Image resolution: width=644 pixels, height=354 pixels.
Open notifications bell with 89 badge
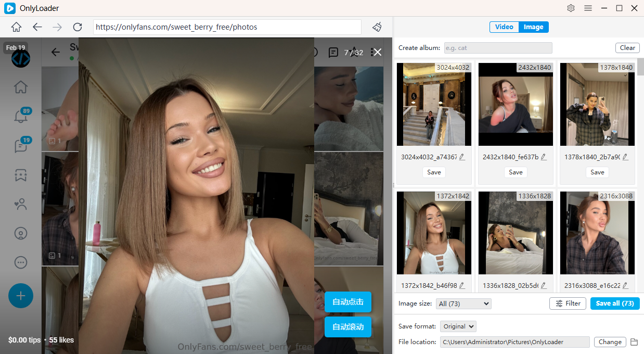(21, 117)
